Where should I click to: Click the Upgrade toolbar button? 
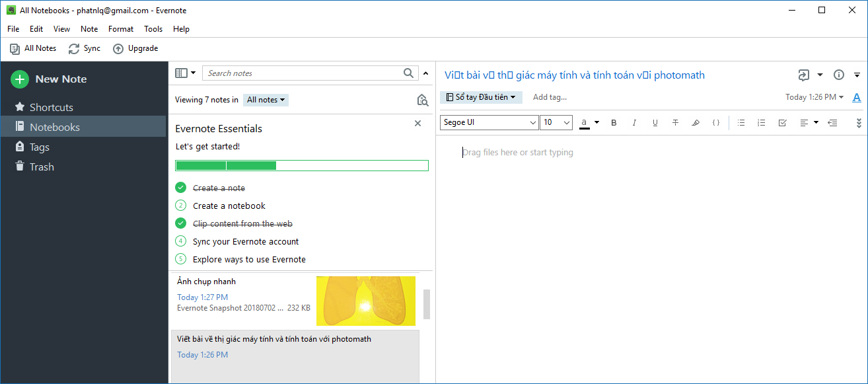(x=135, y=48)
